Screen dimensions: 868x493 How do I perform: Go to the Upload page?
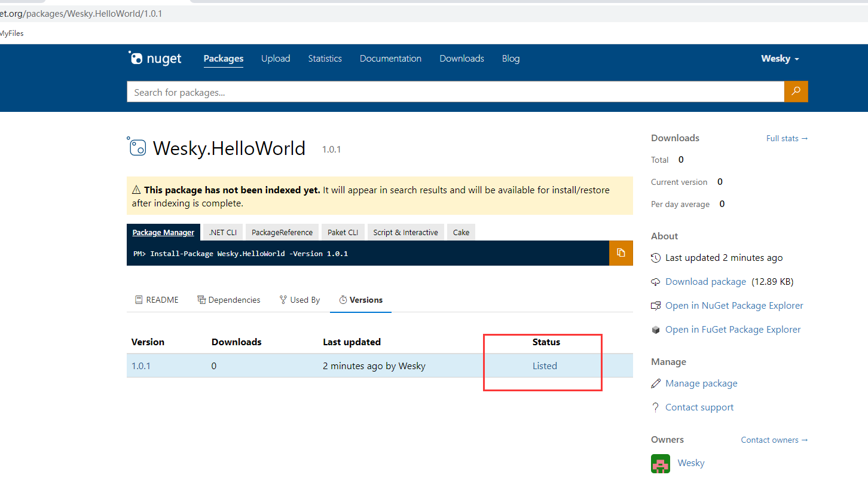[x=276, y=59]
